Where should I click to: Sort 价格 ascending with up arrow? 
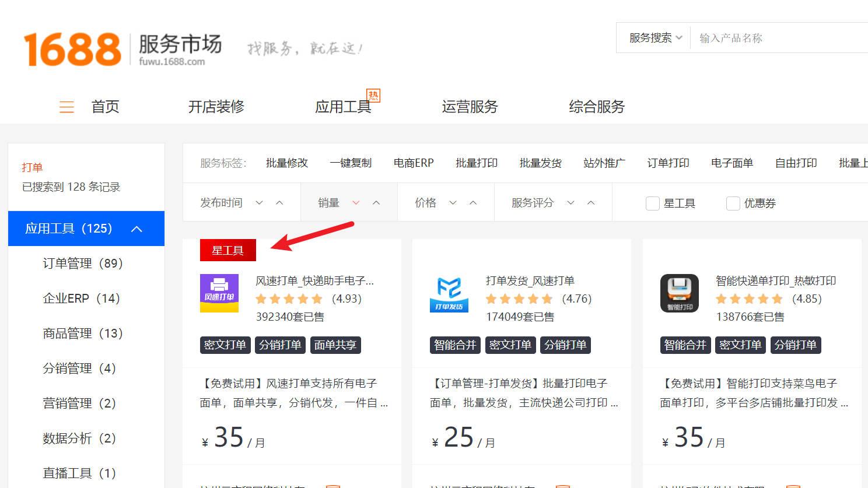(x=473, y=203)
